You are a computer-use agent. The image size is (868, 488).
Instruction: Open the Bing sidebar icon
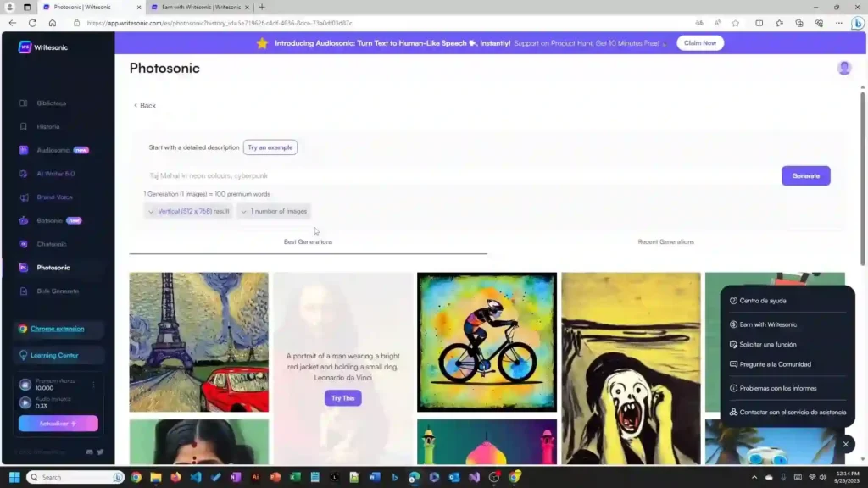(858, 23)
